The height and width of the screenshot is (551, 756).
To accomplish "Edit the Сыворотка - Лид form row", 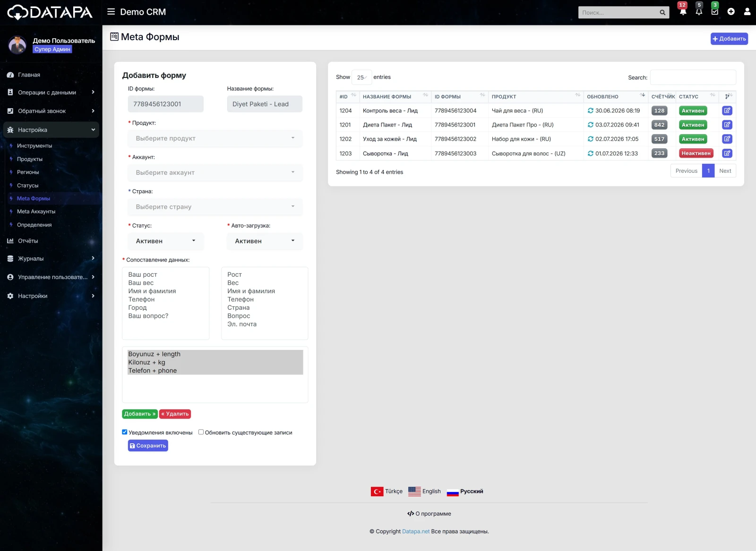I will tap(727, 153).
